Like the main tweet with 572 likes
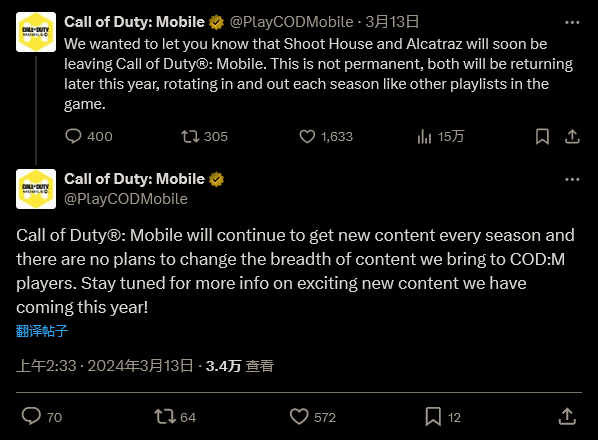The image size is (598, 440). 313,417
